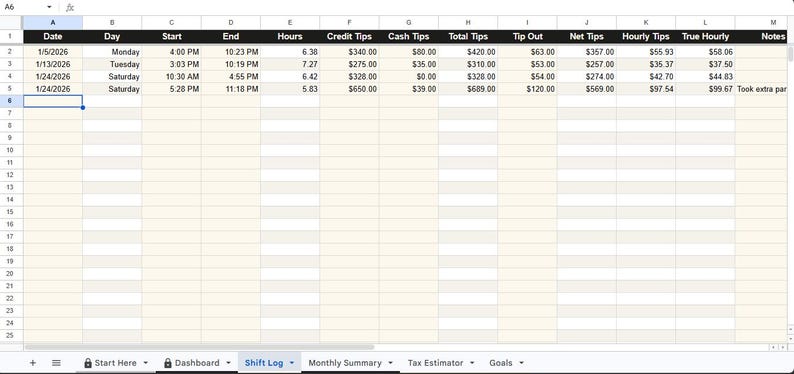The width and height of the screenshot is (794, 374).
Task: Click the 'Tip Out' header cell
Action: (527, 36)
